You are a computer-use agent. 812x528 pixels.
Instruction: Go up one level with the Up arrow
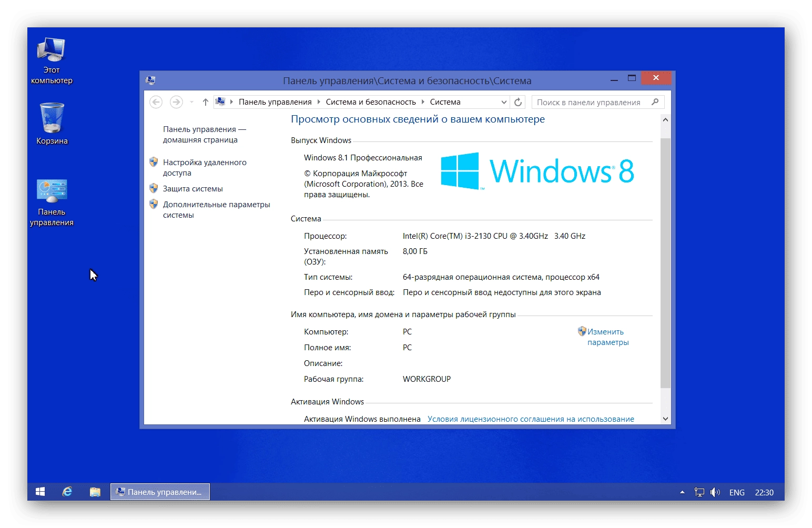(x=205, y=102)
